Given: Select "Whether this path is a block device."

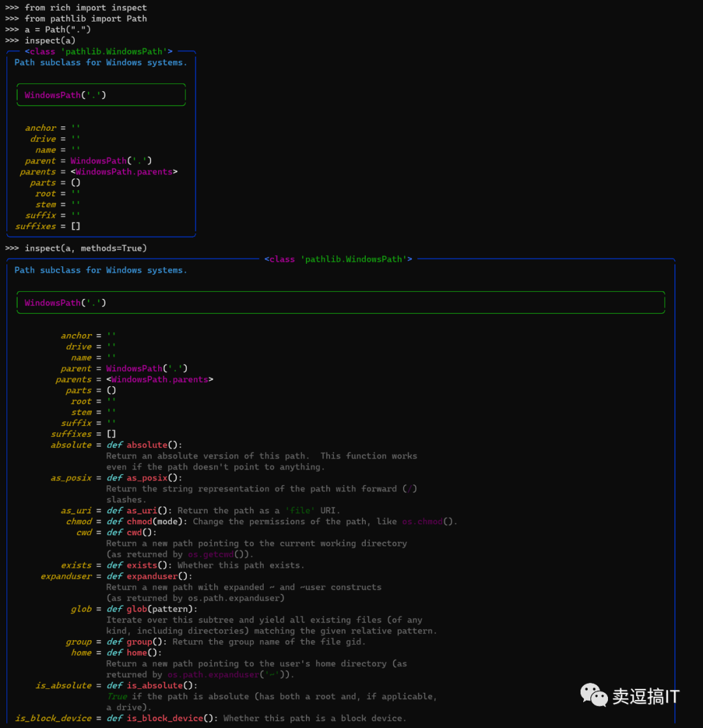Looking at the screenshot, I should coord(314,719).
